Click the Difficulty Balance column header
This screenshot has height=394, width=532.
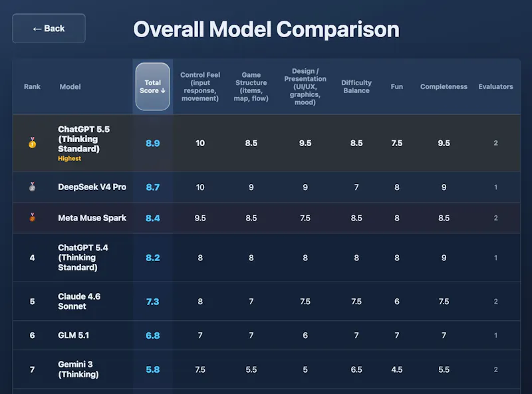(x=356, y=86)
